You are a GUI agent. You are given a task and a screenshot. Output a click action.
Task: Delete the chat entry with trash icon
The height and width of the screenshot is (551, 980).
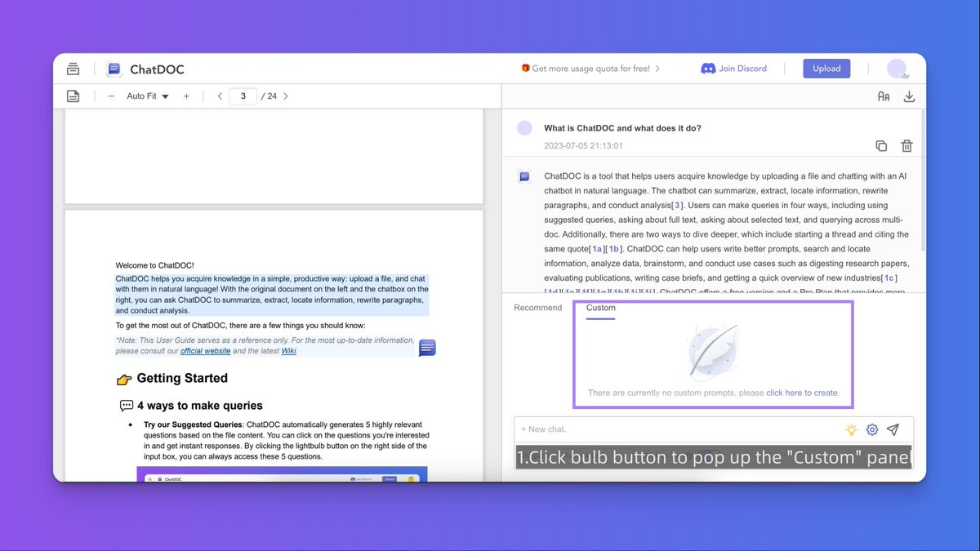pyautogui.click(x=906, y=146)
